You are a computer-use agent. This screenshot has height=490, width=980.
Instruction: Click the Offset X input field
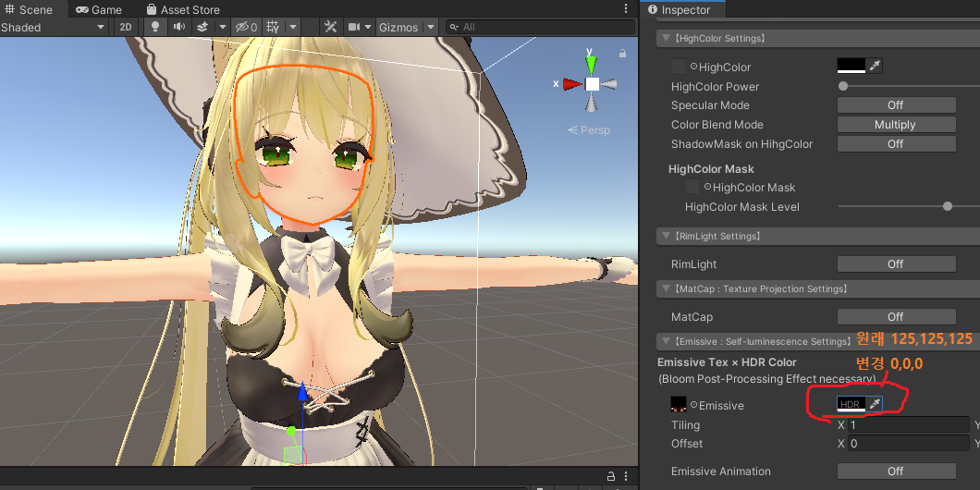pyautogui.click(x=908, y=443)
